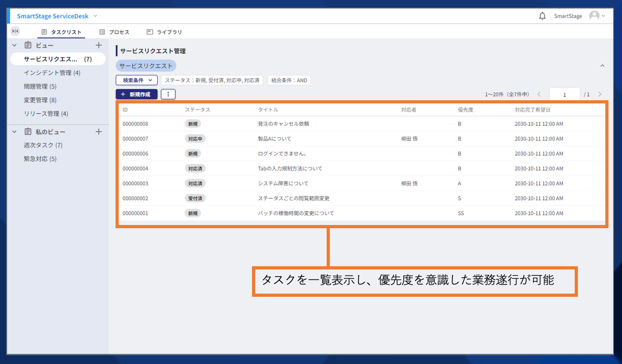The height and width of the screenshot is (364, 622).
Task: Click the ステータス filter condition tag
Action: coord(212,80)
